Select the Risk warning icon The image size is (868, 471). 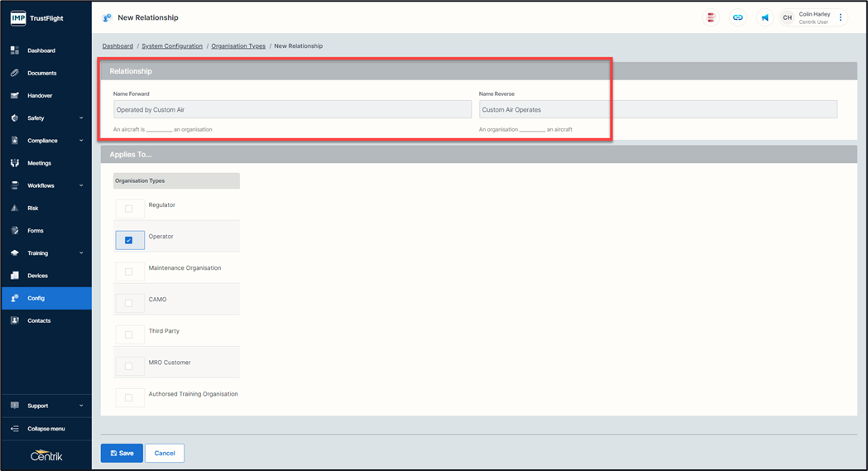(x=15, y=208)
